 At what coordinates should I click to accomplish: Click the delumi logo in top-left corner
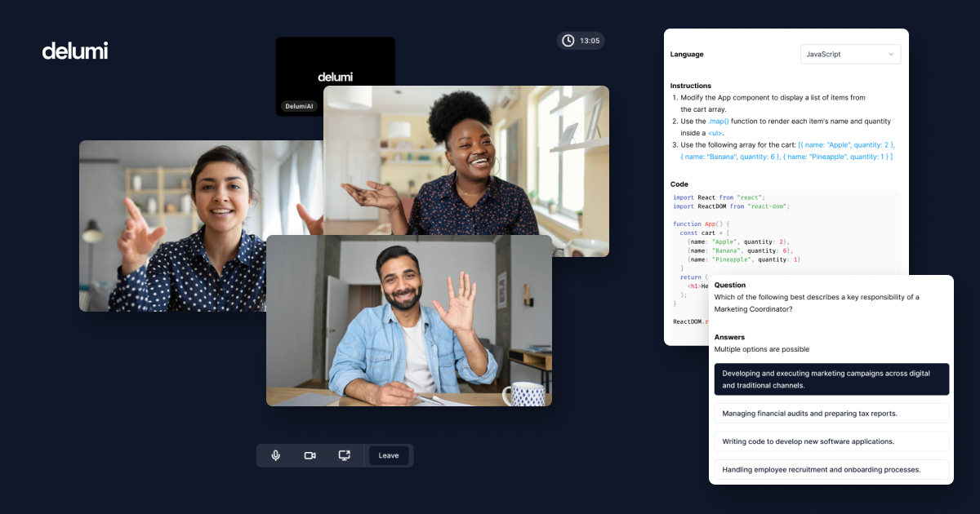click(75, 51)
